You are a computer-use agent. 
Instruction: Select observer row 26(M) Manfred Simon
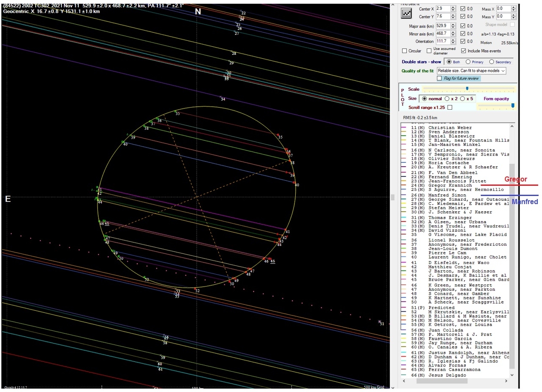tap(455, 195)
